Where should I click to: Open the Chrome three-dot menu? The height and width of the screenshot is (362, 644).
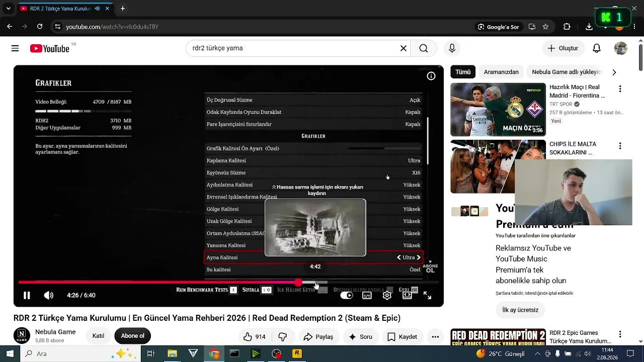point(635,27)
